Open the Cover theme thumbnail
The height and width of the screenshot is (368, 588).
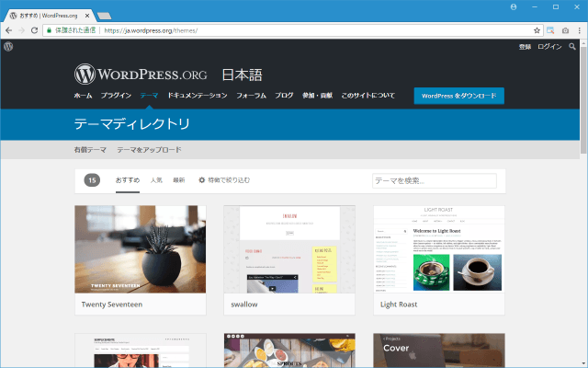[439, 351]
